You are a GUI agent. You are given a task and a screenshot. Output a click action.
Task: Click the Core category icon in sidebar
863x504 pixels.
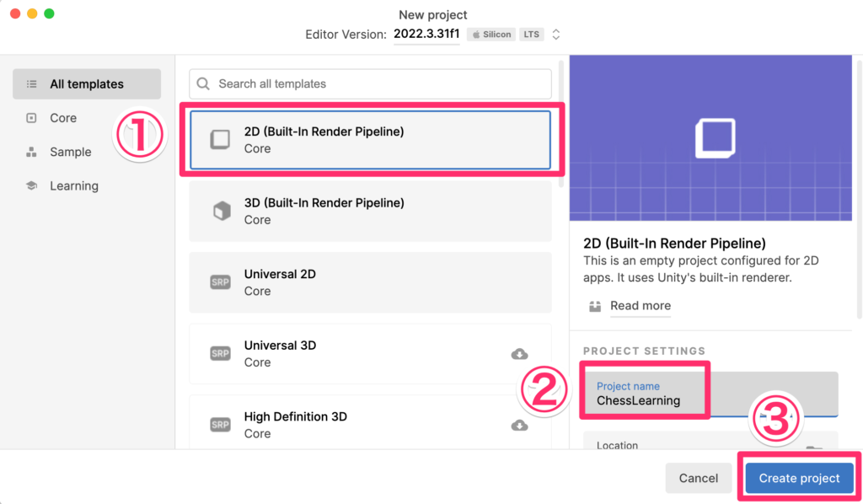tap(32, 118)
